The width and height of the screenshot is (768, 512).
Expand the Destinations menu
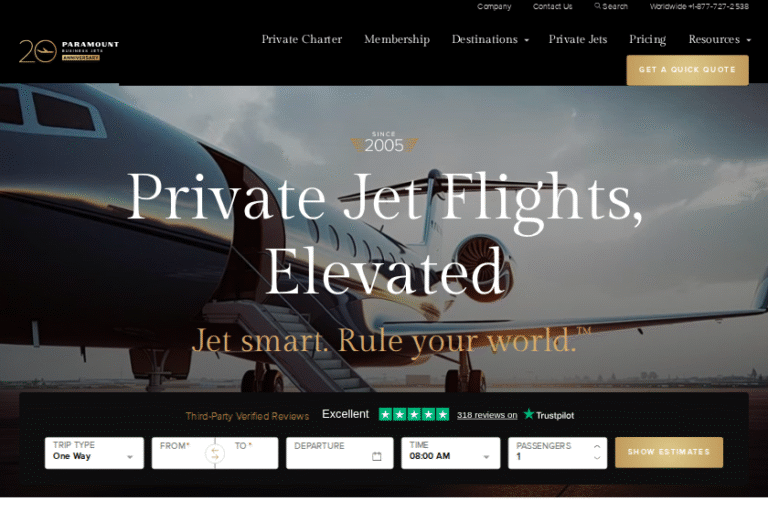pyautogui.click(x=490, y=39)
